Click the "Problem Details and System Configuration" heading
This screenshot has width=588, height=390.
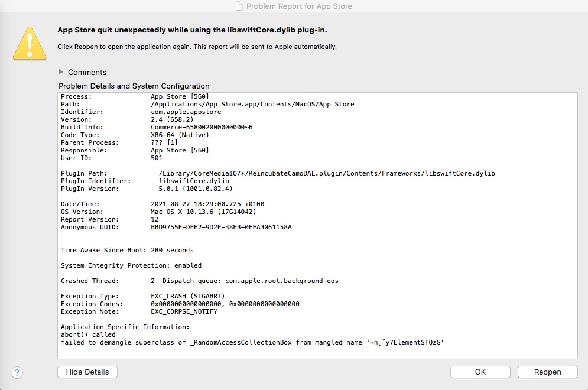tap(134, 86)
